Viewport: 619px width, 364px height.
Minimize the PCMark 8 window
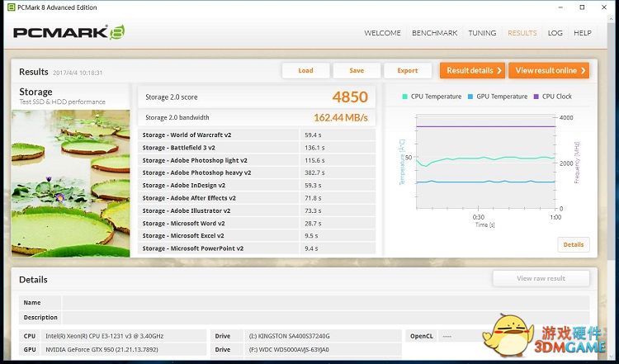(x=560, y=7)
